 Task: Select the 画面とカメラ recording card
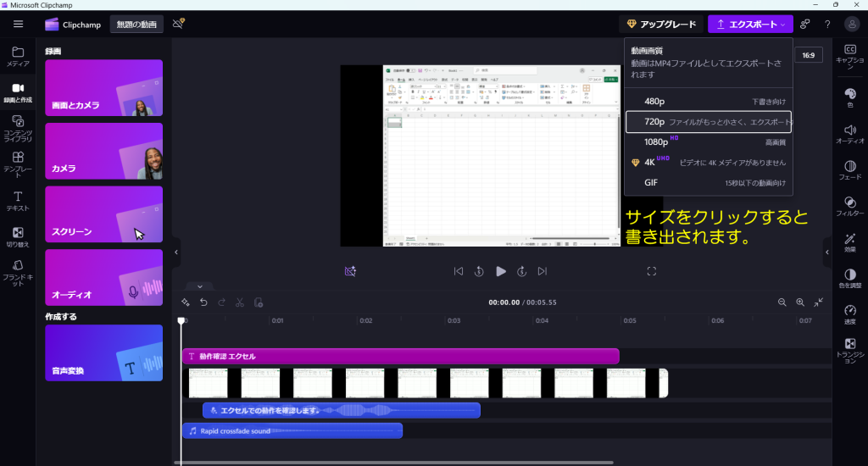point(103,87)
